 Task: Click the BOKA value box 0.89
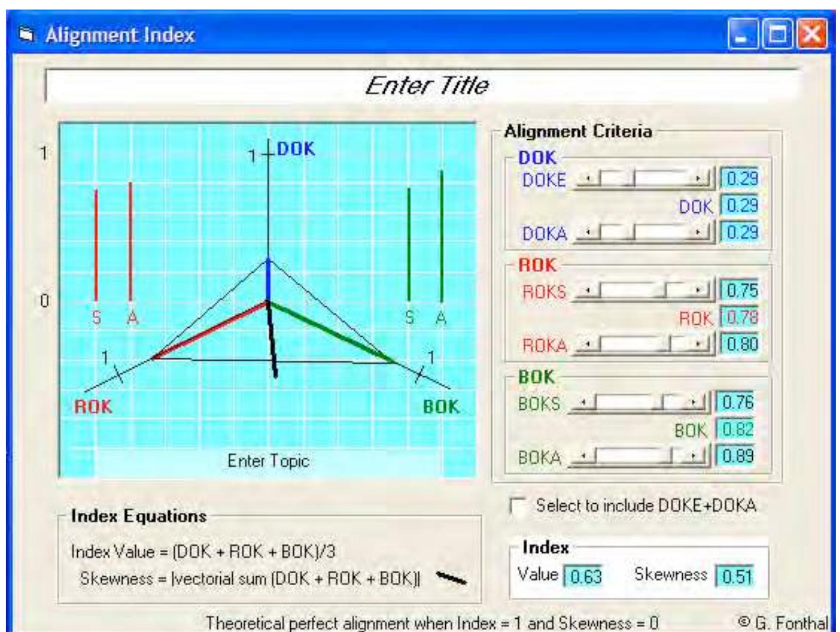pos(735,456)
